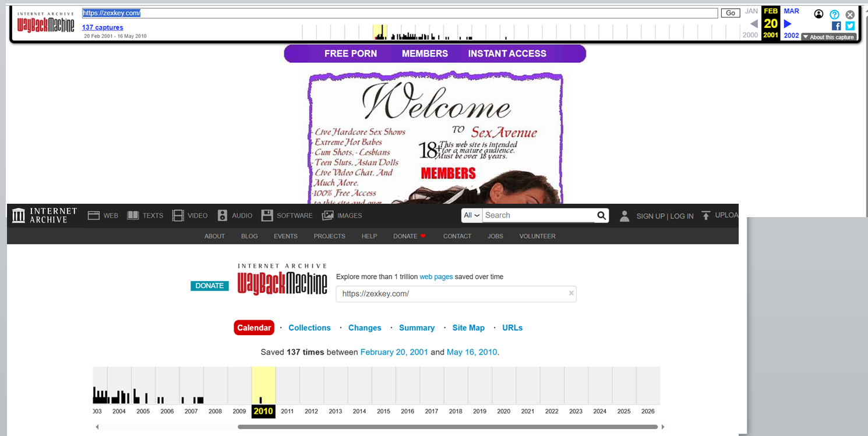Click the Internet Archive logo in the dark header
Screen dimensions: 868x436
click(44, 215)
